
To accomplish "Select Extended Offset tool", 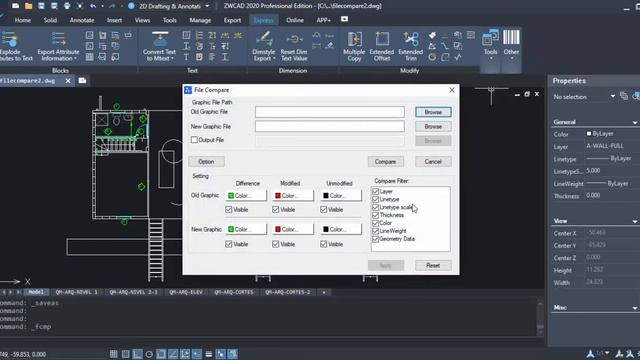I will point(382,46).
